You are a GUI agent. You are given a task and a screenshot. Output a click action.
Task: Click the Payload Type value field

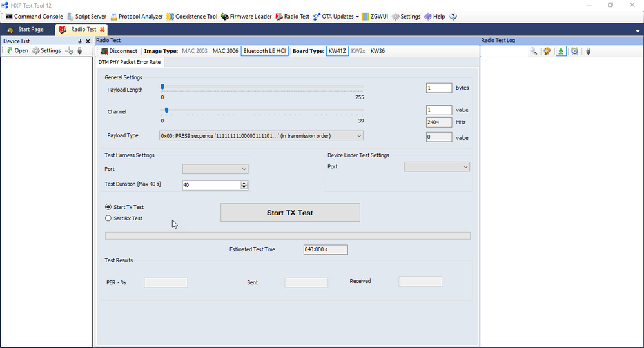coord(438,137)
